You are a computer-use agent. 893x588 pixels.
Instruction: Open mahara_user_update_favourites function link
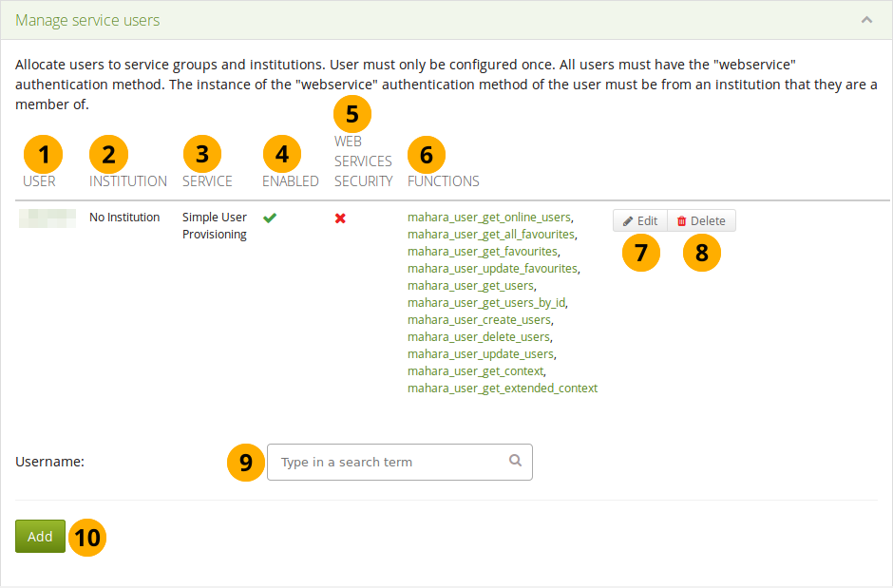(x=492, y=269)
